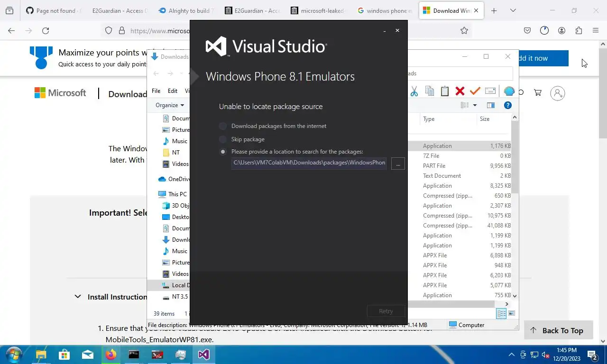The width and height of the screenshot is (607, 364).
Task: Click the Cut scissors icon in Explorer toolbar
Action: pyautogui.click(x=414, y=91)
